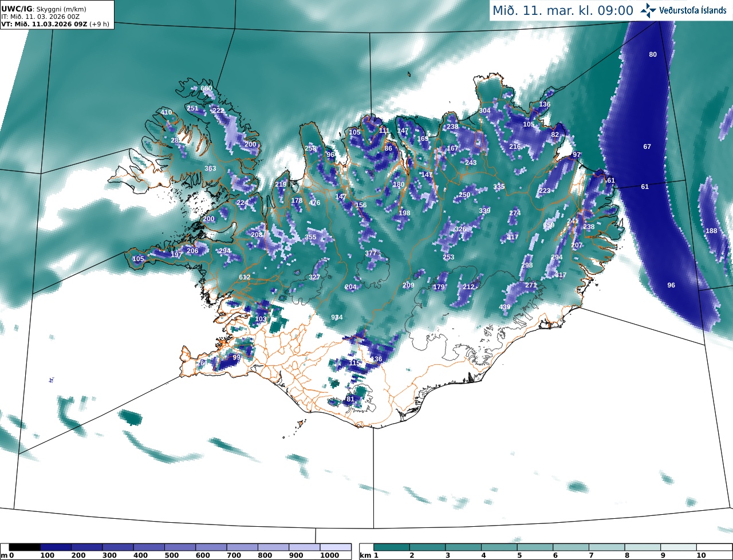Click the visibility value 363 on the map
The height and width of the screenshot is (560, 733).
(210, 168)
